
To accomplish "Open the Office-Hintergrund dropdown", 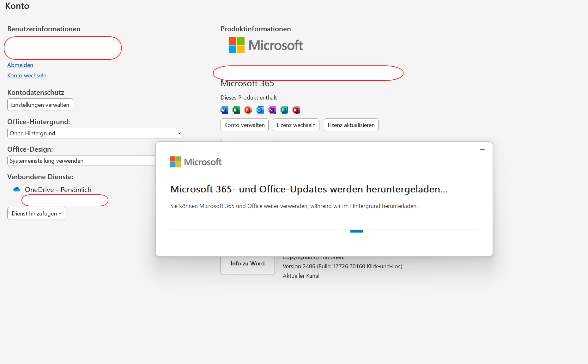I will click(x=95, y=133).
